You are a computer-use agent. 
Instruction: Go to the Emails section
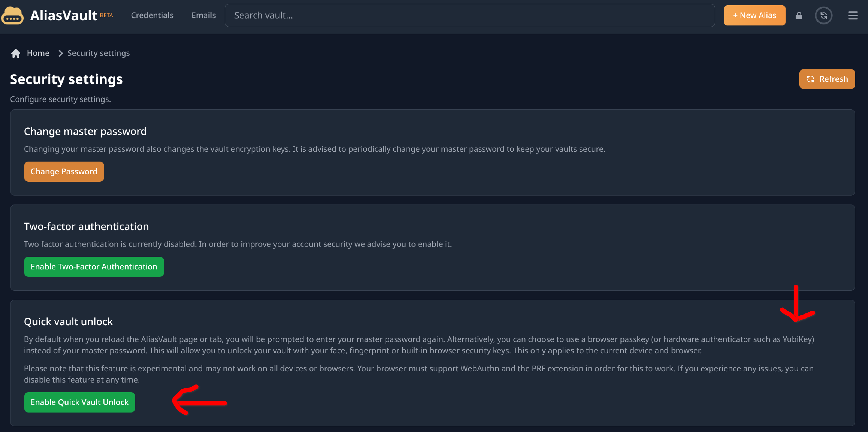[x=204, y=15]
